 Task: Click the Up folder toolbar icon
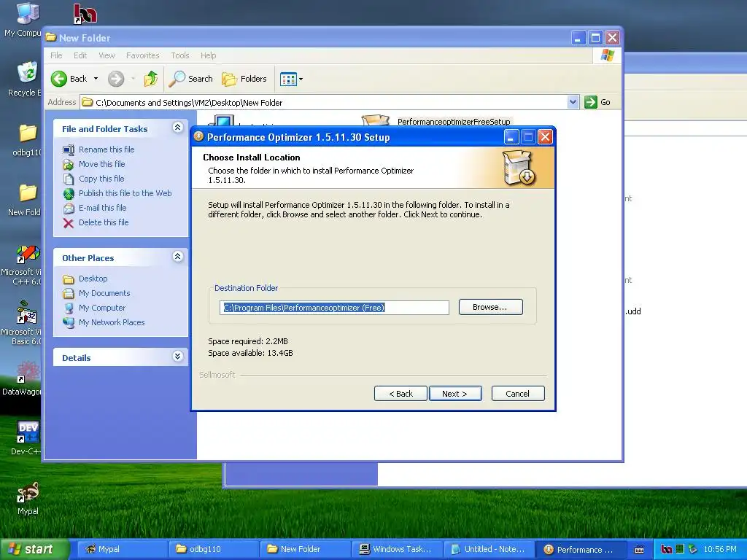[x=151, y=79]
